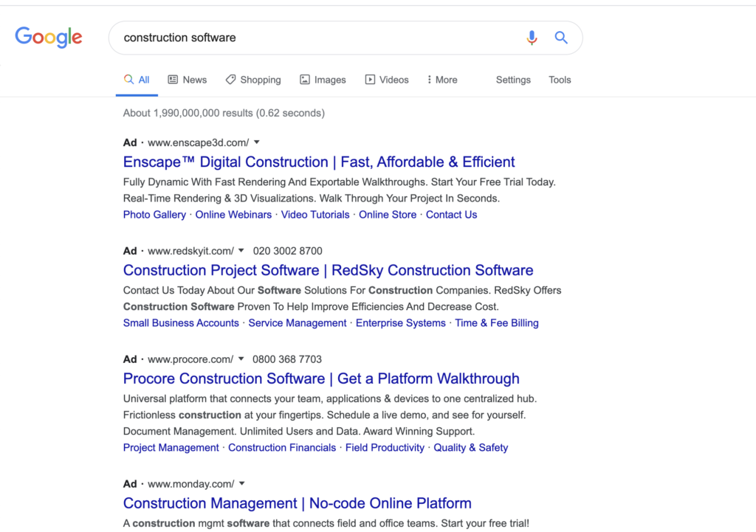Switch to the Images tab
This screenshot has height=532, width=756.
tap(323, 80)
